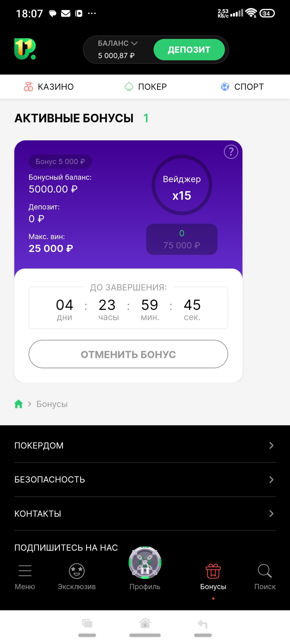Screen dimensions: 290x644
Task: Tap the Бонусы gift icon
Action: point(213,571)
